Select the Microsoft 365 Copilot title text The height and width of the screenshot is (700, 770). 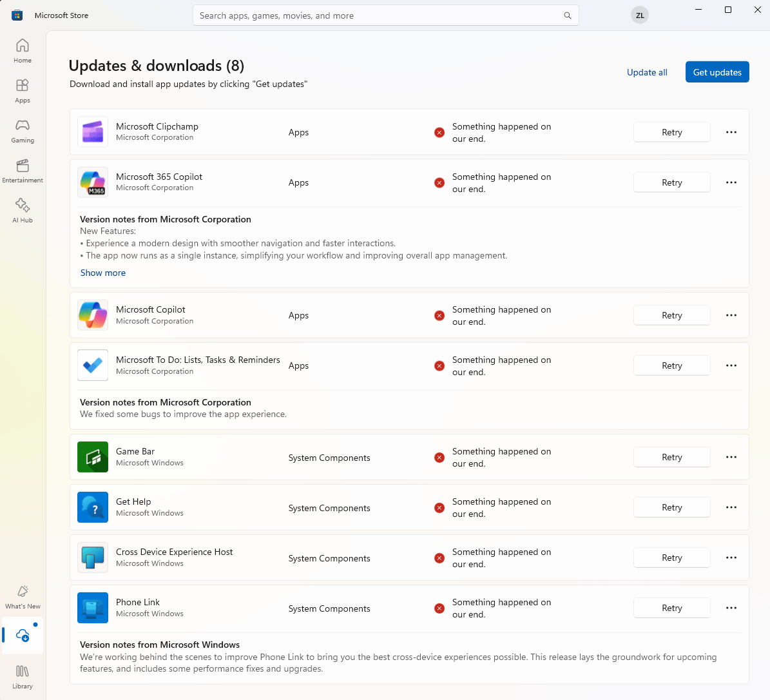click(159, 177)
